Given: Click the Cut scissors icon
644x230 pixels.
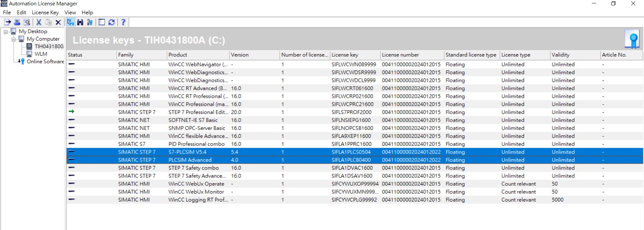Looking at the screenshot, I should coord(39,22).
